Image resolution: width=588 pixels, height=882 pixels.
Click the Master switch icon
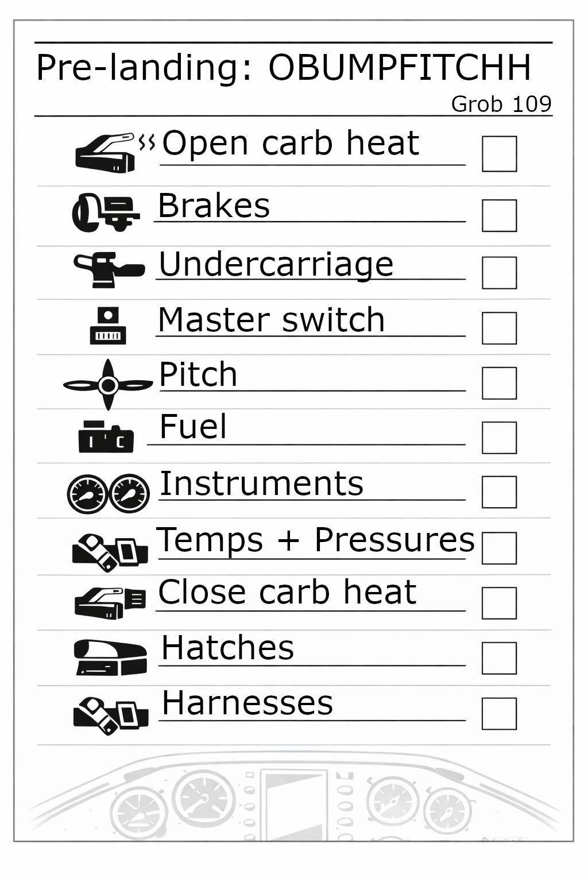[108, 326]
